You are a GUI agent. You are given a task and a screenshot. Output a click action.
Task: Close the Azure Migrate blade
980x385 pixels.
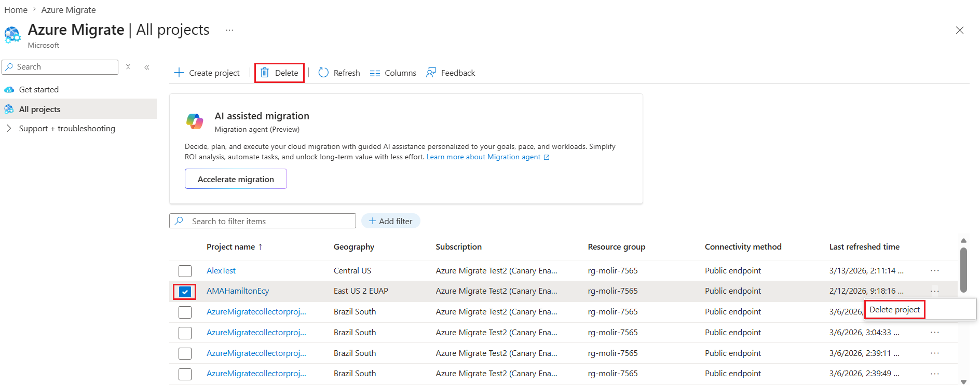pos(960,30)
